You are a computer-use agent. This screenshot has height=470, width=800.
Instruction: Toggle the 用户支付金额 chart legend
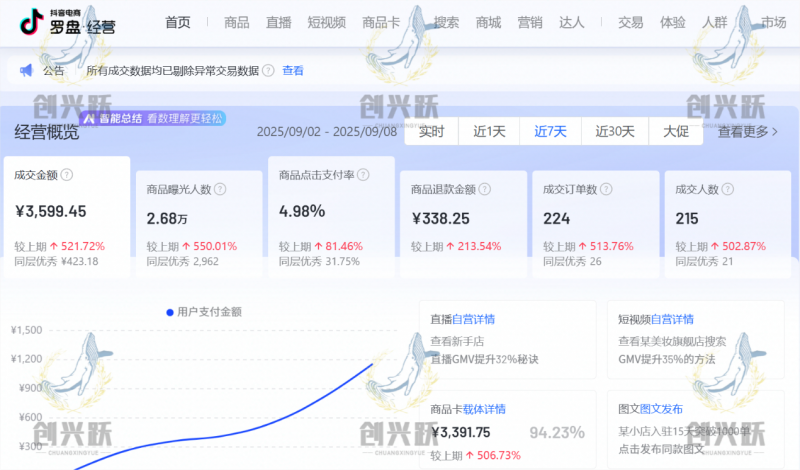(203, 312)
